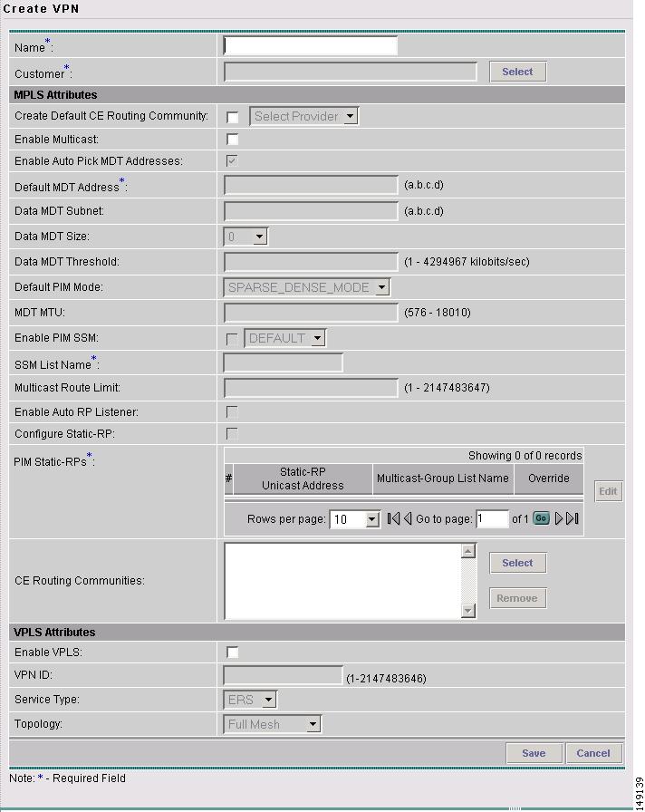Click Static-RP Unicast Address column header
Viewport: 645px width, 812px height.
pos(303,478)
